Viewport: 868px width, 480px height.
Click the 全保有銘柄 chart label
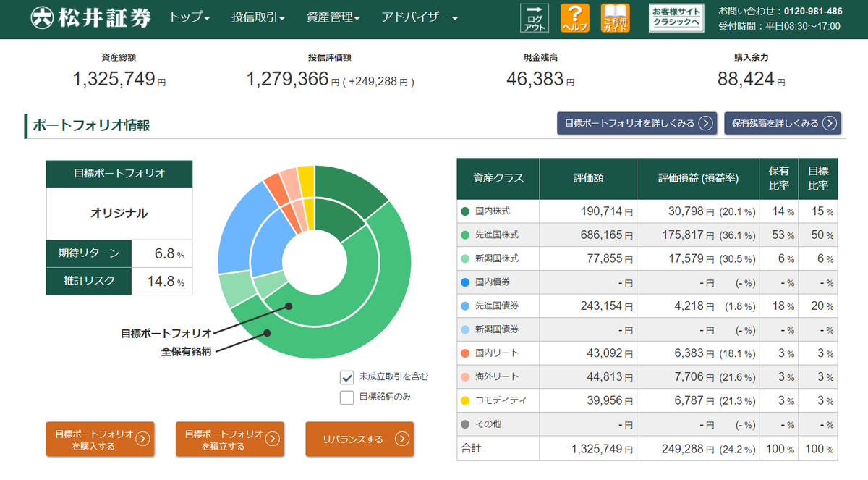[x=186, y=352]
